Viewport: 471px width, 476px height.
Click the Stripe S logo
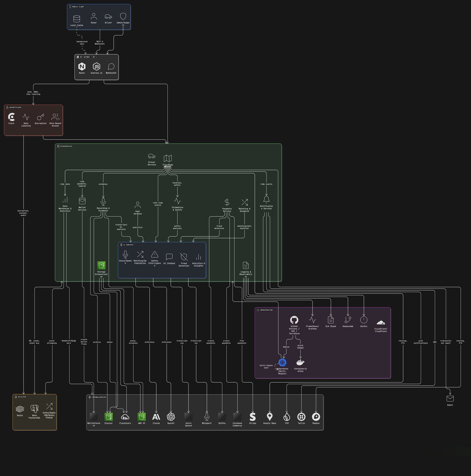(x=253, y=416)
